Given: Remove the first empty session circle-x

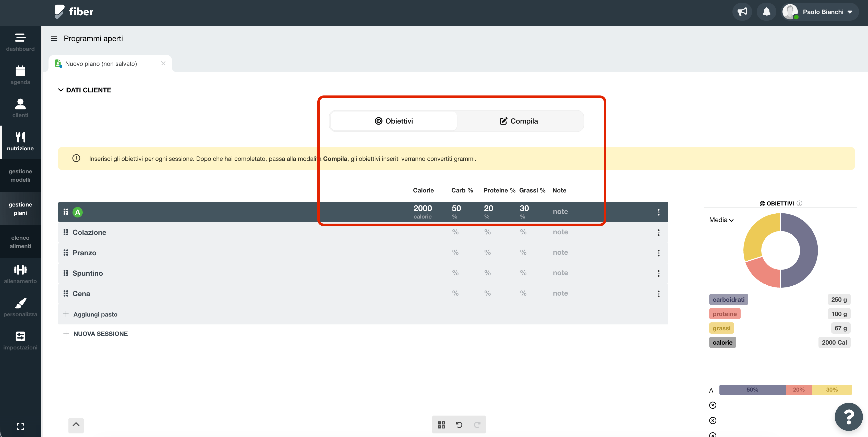Looking at the screenshot, I should click(713, 405).
